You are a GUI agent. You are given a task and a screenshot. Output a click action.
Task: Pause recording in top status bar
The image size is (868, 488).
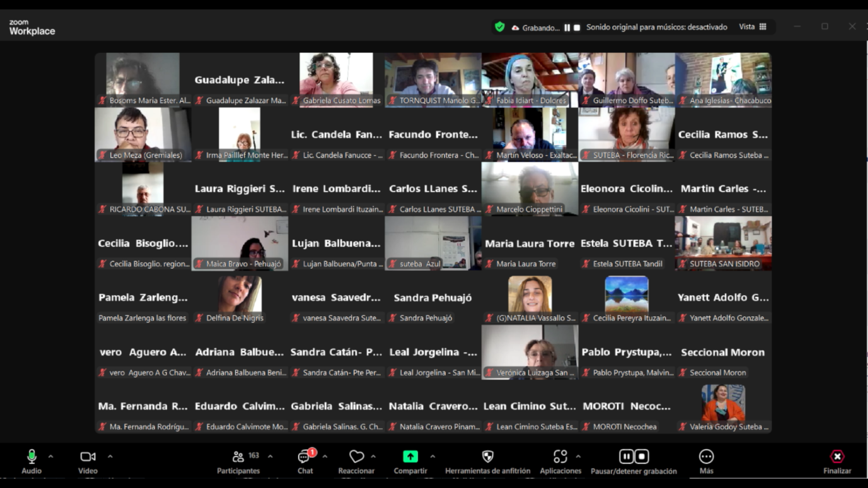point(567,28)
